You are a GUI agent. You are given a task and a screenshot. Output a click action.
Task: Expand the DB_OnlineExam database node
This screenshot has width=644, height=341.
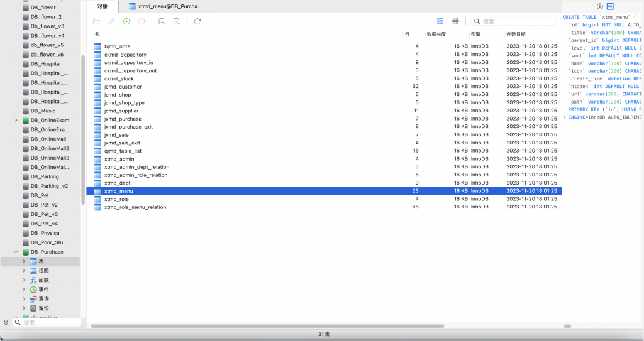coord(16,120)
